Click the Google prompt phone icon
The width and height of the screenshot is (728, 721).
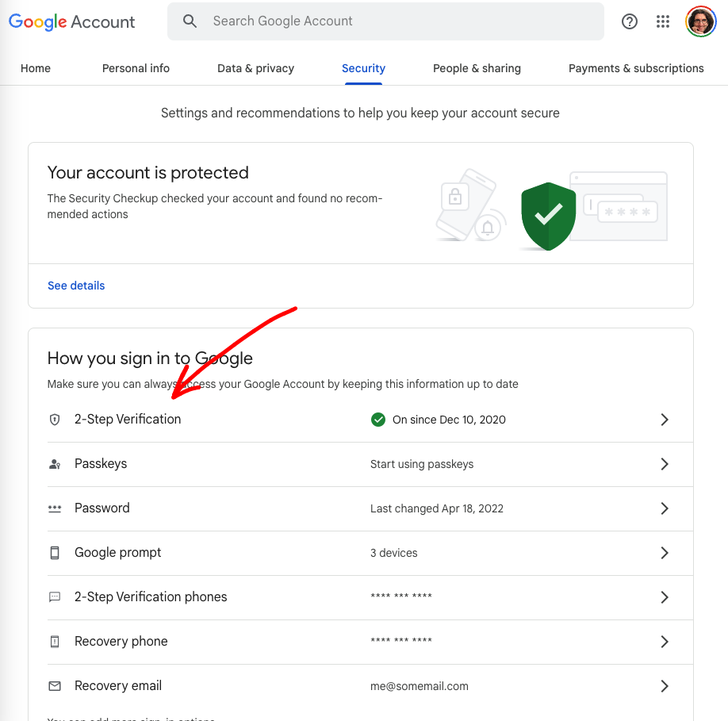click(55, 553)
